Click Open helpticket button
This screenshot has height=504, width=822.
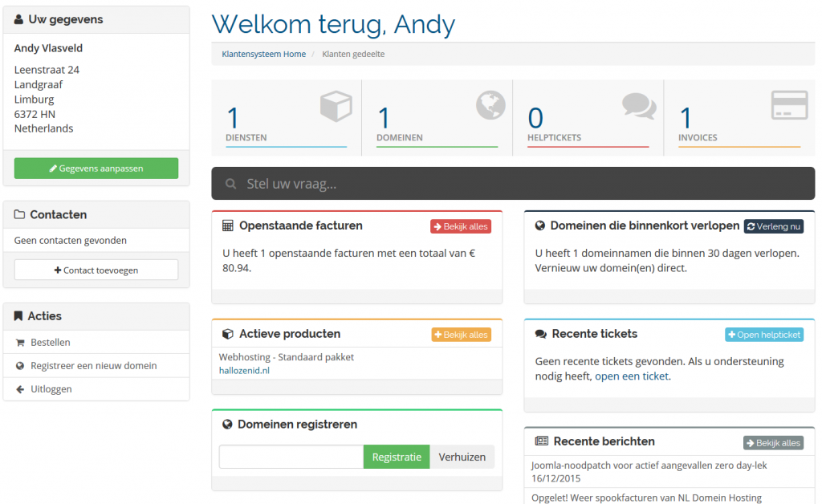click(x=764, y=335)
